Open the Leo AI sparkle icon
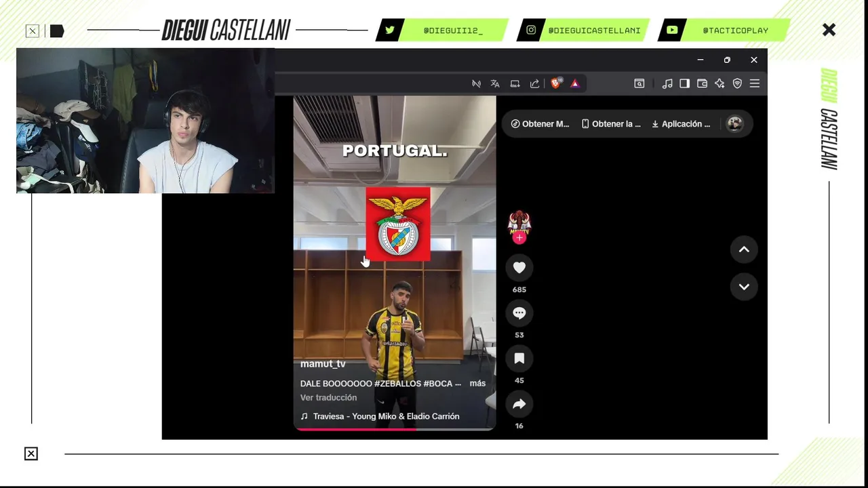The image size is (868, 488). point(719,83)
